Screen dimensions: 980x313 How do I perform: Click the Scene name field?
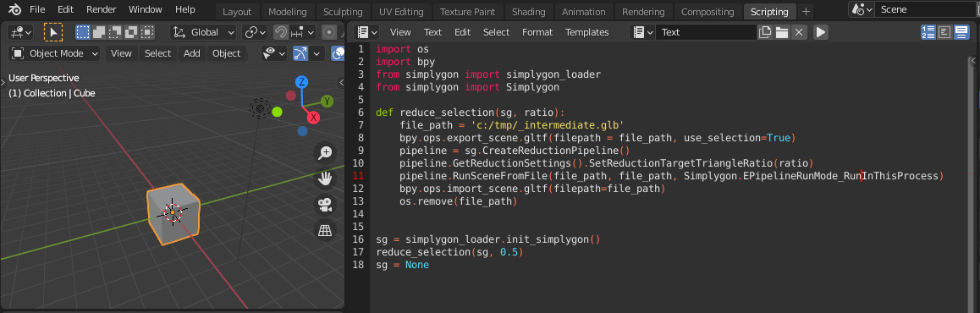click(927, 9)
